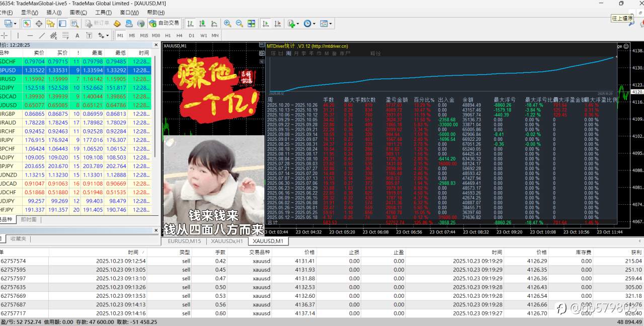644x326 pixels.
Task: Switch timeframe to D1
Action: 191,35
